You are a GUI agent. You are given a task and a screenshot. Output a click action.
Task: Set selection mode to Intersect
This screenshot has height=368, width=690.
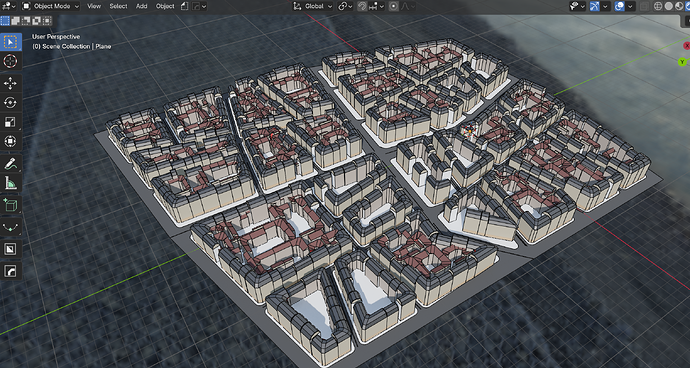click(x=47, y=20)
